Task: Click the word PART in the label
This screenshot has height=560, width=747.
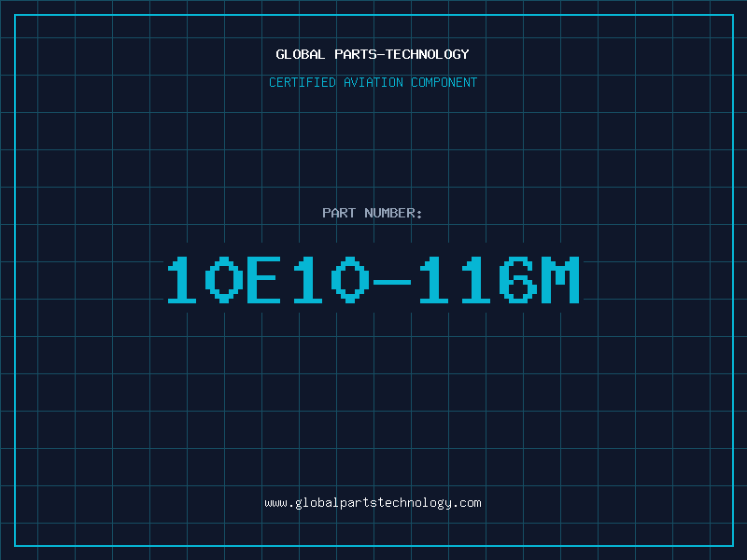Action: (339, 213)
